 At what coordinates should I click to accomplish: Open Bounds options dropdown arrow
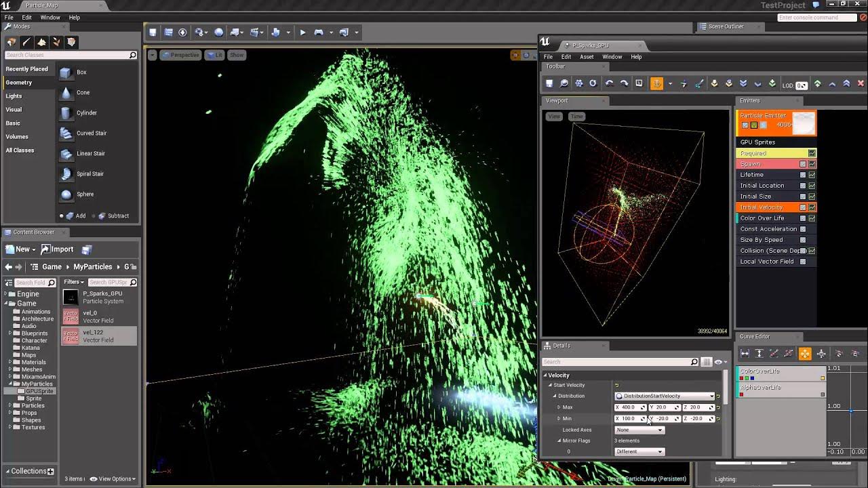pos(670,84)
